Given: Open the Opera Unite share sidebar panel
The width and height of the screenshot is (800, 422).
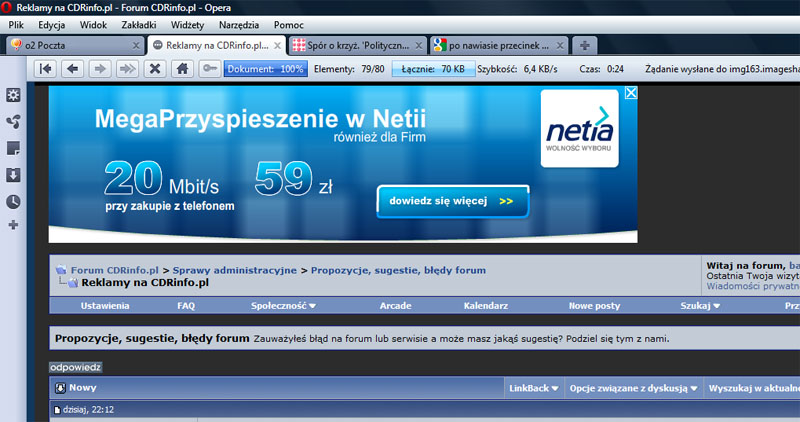Looking at the screenshot, I should click(13, 121).
